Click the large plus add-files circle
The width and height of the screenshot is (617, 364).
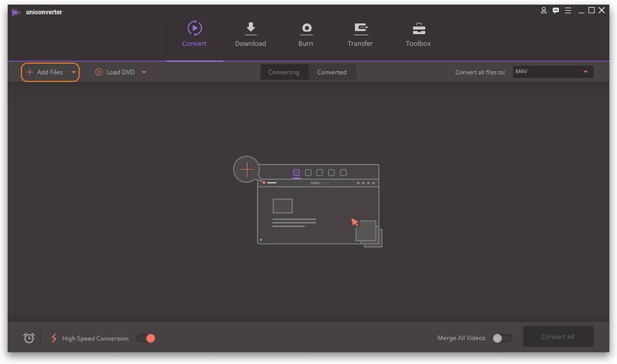coord(247,170)
